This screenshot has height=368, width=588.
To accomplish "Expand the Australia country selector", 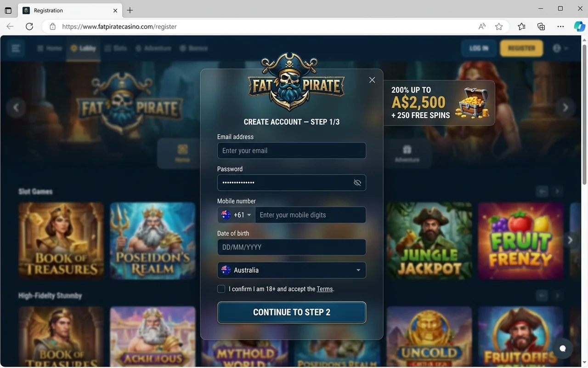I will click(292, 270).
